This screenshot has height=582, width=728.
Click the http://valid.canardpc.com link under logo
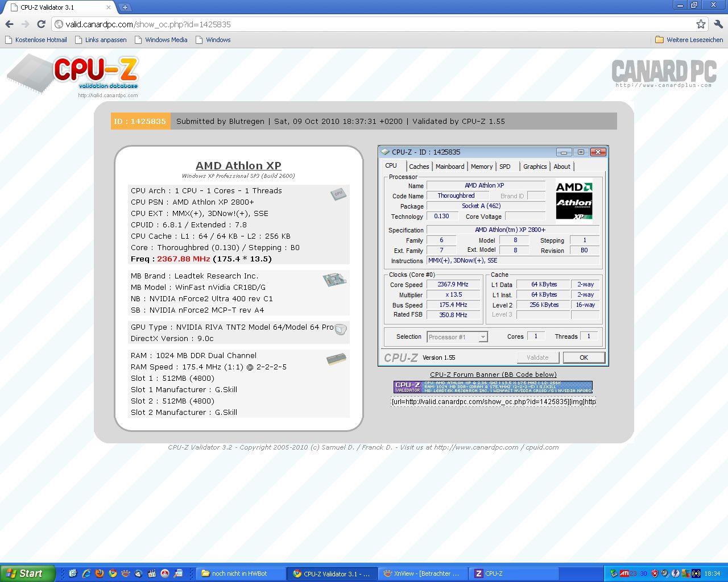(x=108, y=95)
